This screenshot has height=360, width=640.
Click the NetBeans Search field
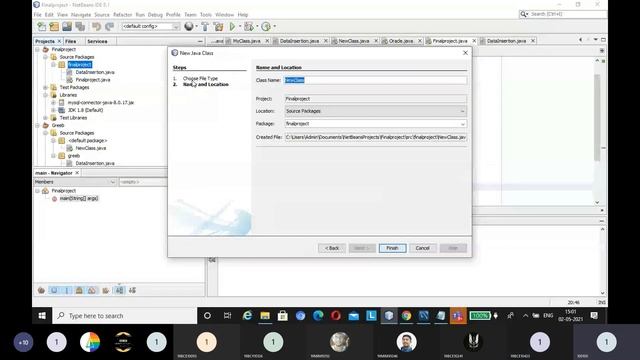point(563,14)
